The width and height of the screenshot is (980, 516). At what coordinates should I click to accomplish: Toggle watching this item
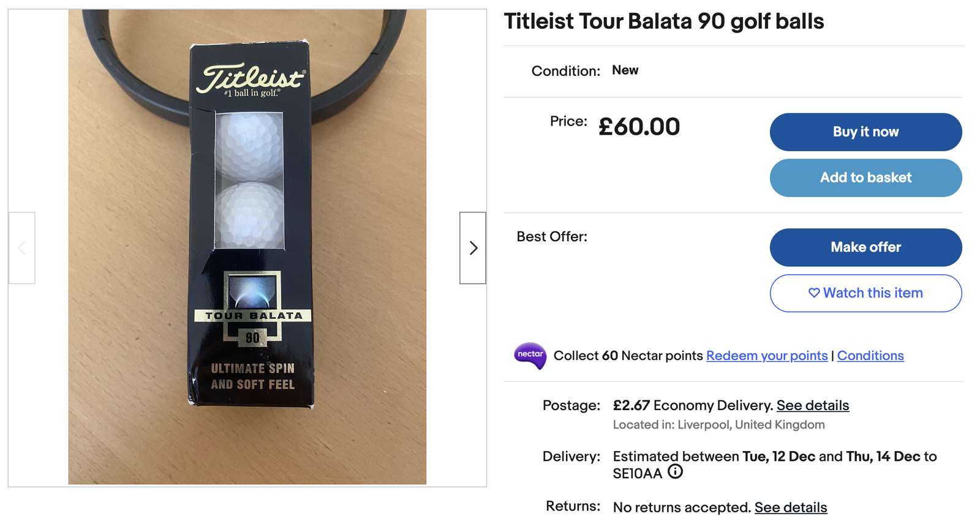865,293
